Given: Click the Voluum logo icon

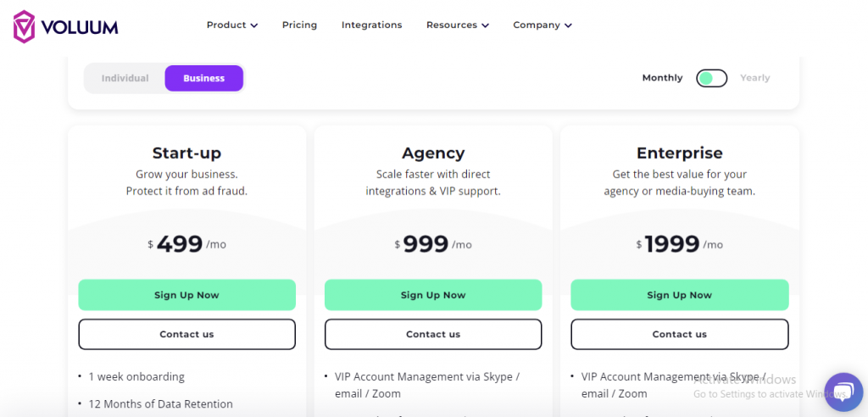Looking at the screenshot, I should coord(25,26).
